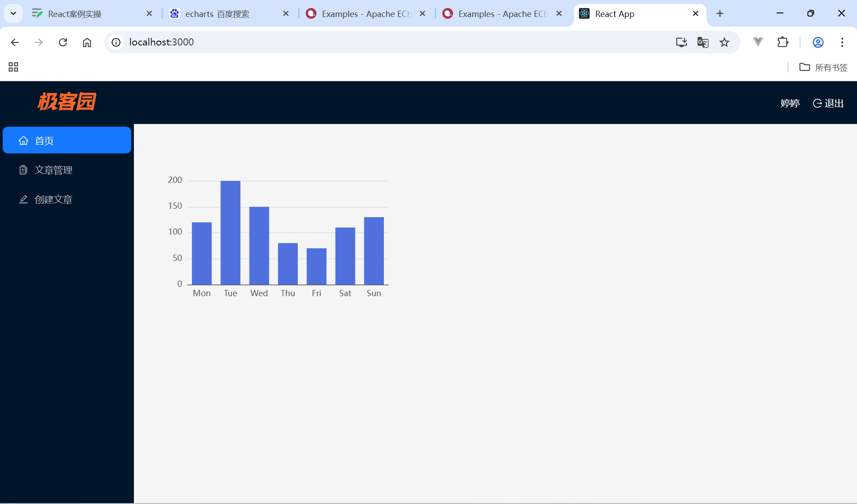Click browser home icon
This screenshot has height=504, width=857.
[87, 42]
